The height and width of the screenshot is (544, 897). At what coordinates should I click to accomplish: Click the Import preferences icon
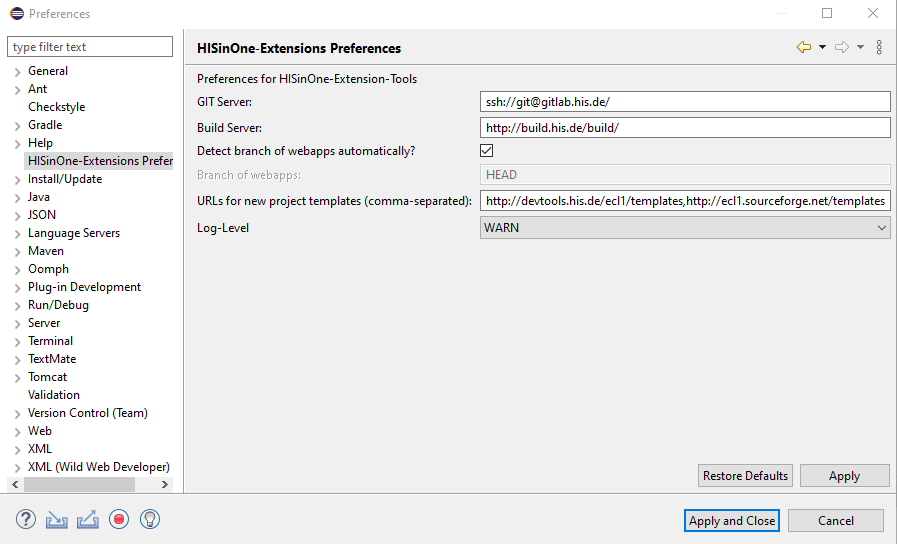coord(57,519)
